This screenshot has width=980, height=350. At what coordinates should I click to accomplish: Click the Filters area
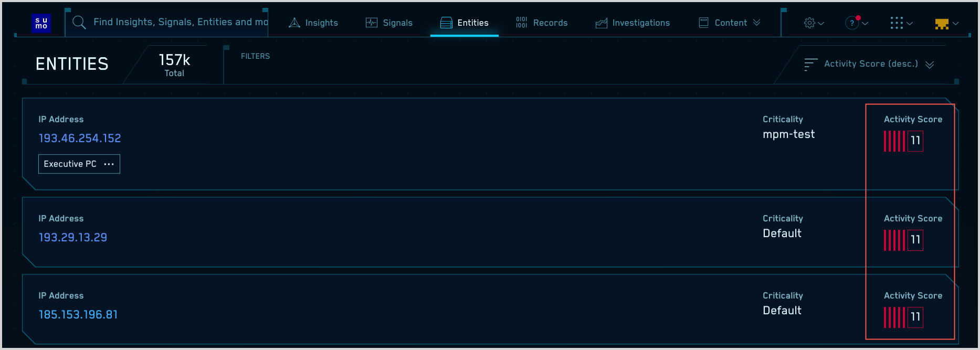pyautogui.click(x=255, y=56)
